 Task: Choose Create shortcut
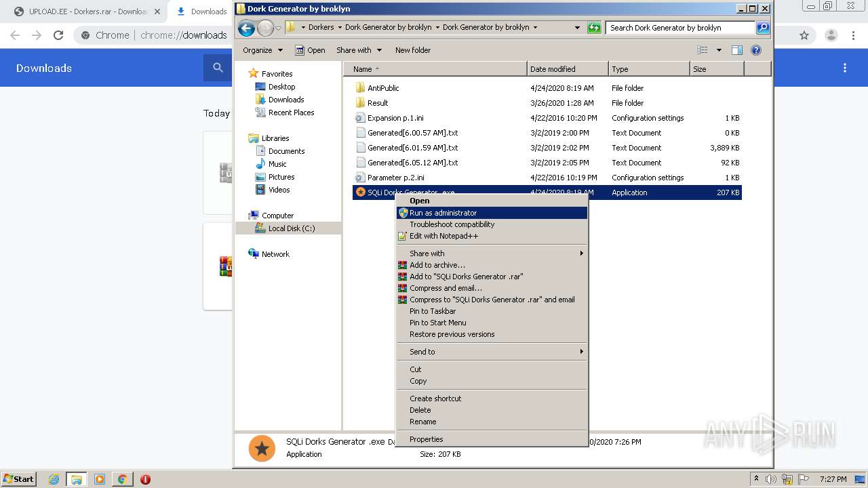[492, 399]
